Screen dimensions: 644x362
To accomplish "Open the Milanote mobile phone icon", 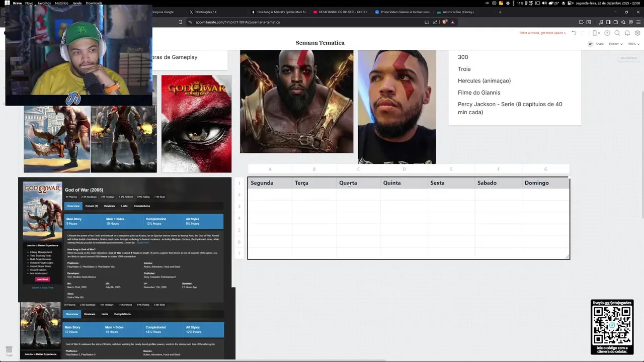I will click(596, 33).
